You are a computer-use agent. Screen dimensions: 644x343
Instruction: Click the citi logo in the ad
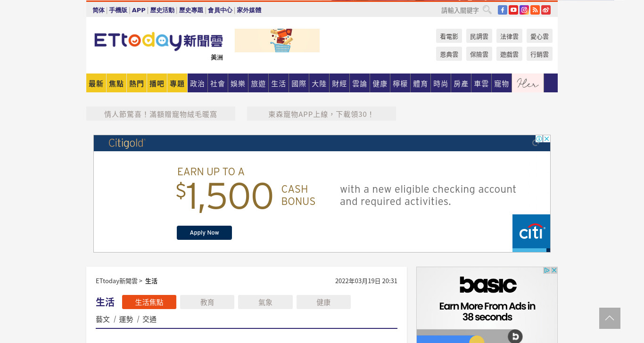click(x=531, y=233)
